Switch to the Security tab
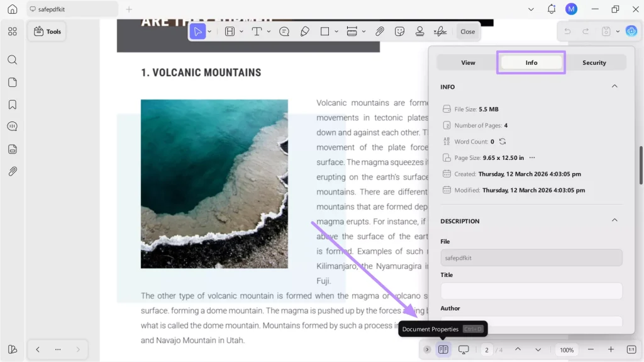Screen dimensions: 644x362 [x=594, y=62]
